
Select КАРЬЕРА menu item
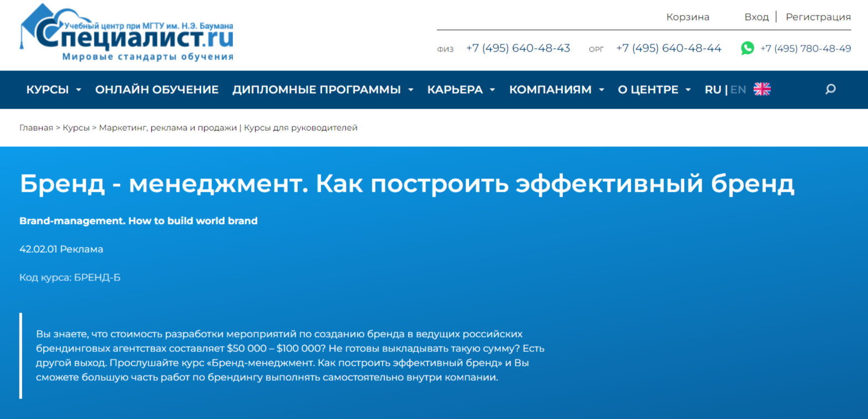click(455, 89)
